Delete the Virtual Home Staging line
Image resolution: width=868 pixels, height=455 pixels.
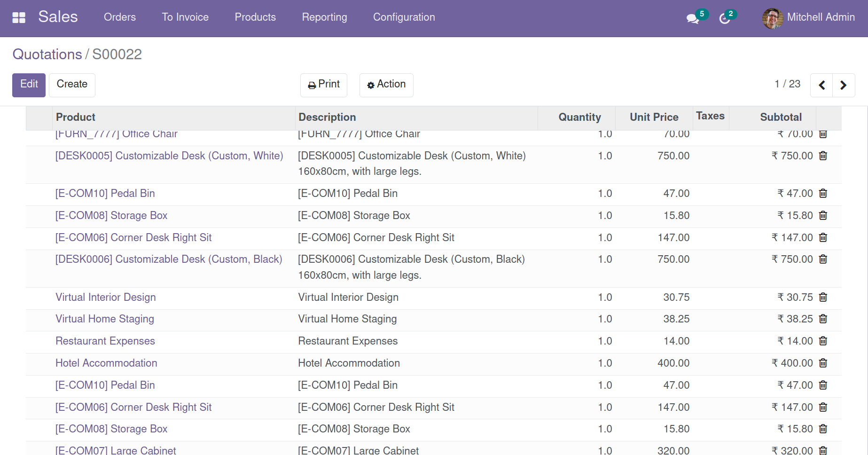pyautogui.click(x=823, y=319)
